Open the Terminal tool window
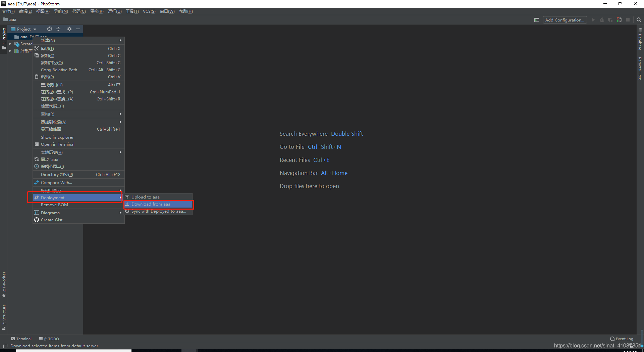This screenshot has height=352, width=644. tap(21, 339)
